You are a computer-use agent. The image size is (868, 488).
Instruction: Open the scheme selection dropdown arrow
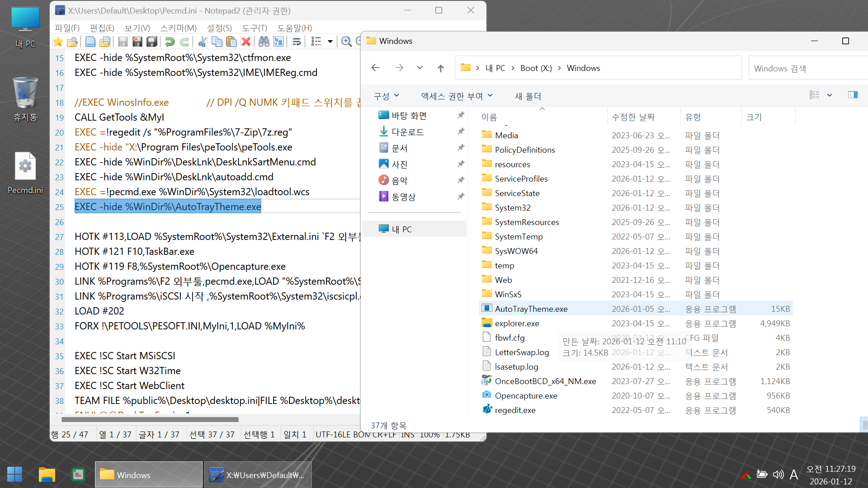tap(330, 42)
